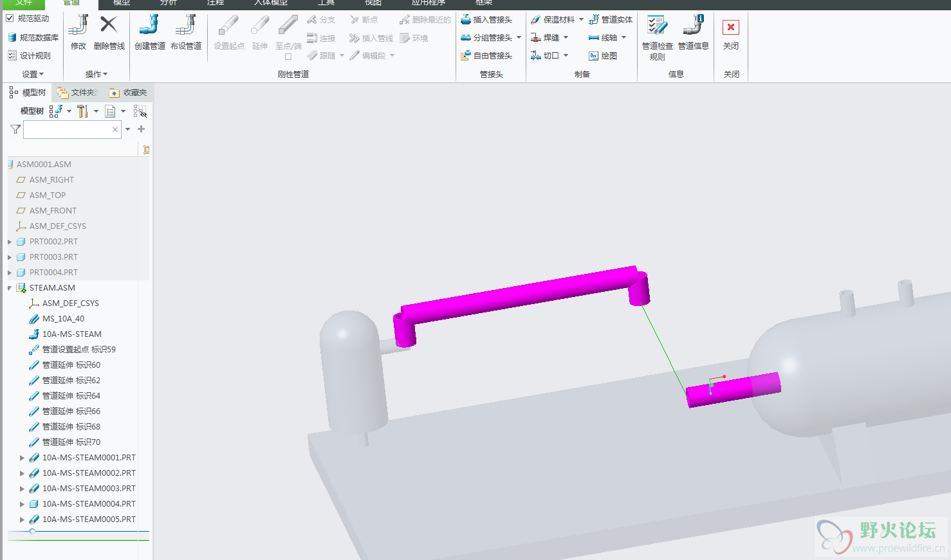Viewport: 951px width, 560px height.
Task: Select the short magenta pipe near tank
Action: pyautogui.click(x=733, y=390)
